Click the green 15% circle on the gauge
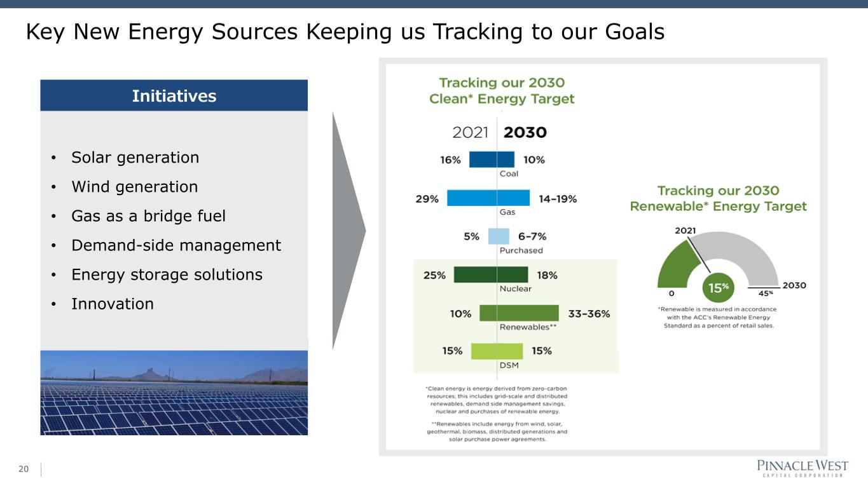 (718, 288)
